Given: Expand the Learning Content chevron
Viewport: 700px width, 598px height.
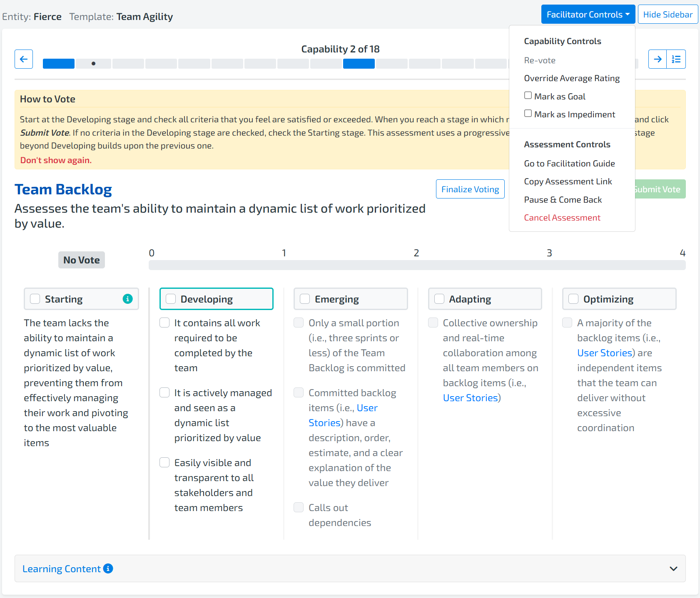Looking at the screenshot, I should [x=673, y=568].
